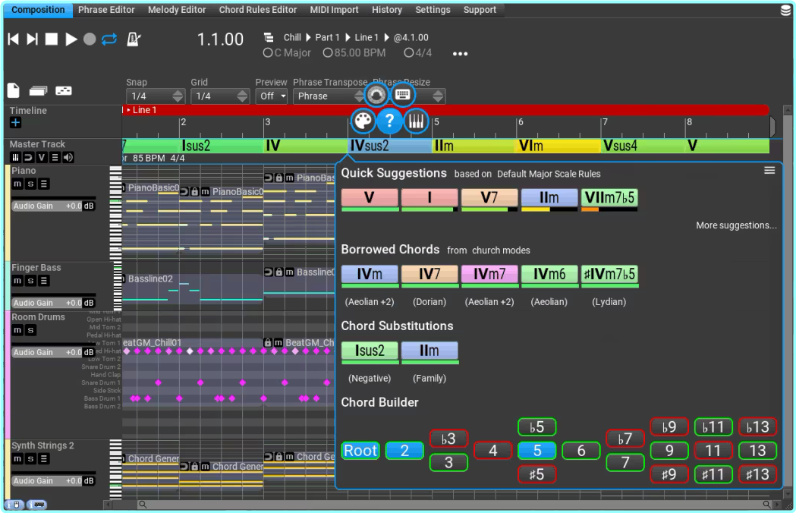Click the VIm chord on the Master Track
Screen dimensions: 796x513
[x=558, y=146]
